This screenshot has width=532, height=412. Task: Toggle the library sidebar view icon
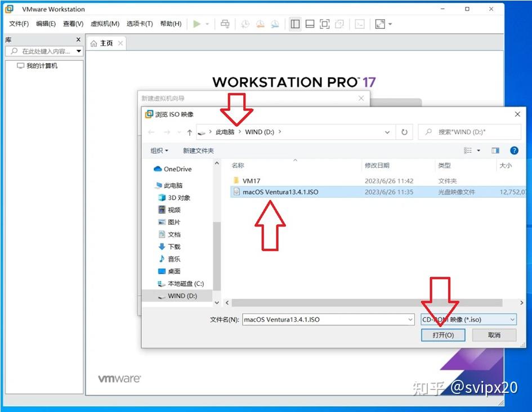click(x=295, y=24)
